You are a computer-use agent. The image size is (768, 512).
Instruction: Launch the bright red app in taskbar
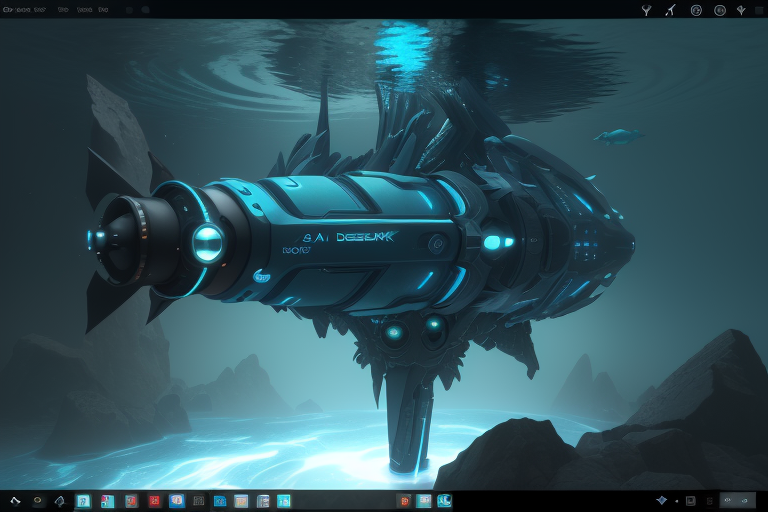154,501
